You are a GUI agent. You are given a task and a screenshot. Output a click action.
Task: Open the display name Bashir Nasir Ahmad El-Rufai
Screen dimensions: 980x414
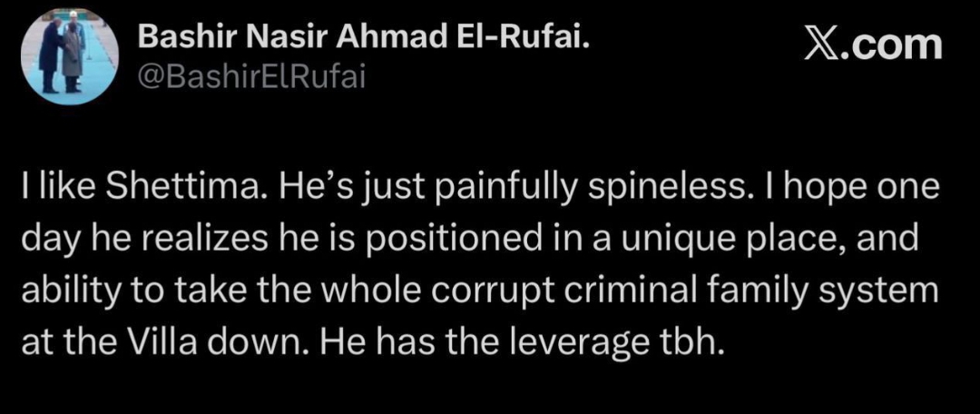[363, 40]
